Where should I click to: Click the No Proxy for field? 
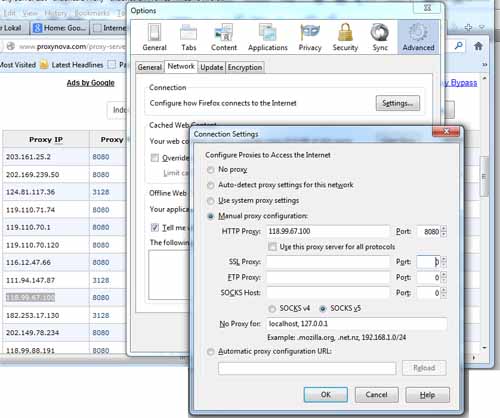tap(356, 324)
